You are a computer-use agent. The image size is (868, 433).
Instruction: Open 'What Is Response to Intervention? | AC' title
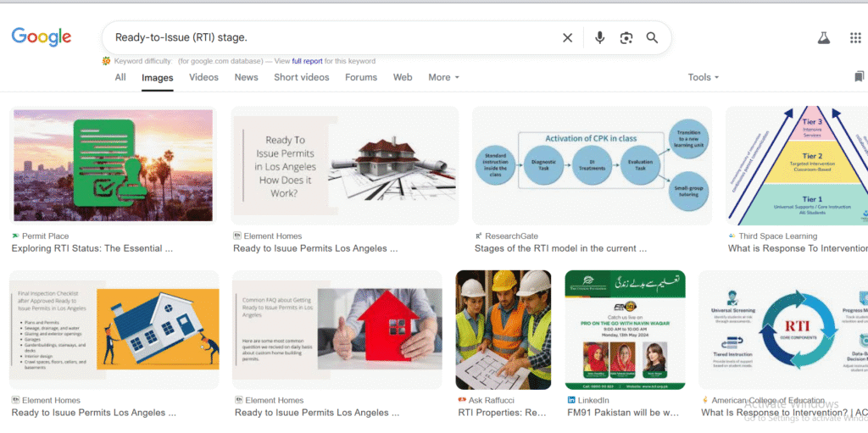click(784, 413)
